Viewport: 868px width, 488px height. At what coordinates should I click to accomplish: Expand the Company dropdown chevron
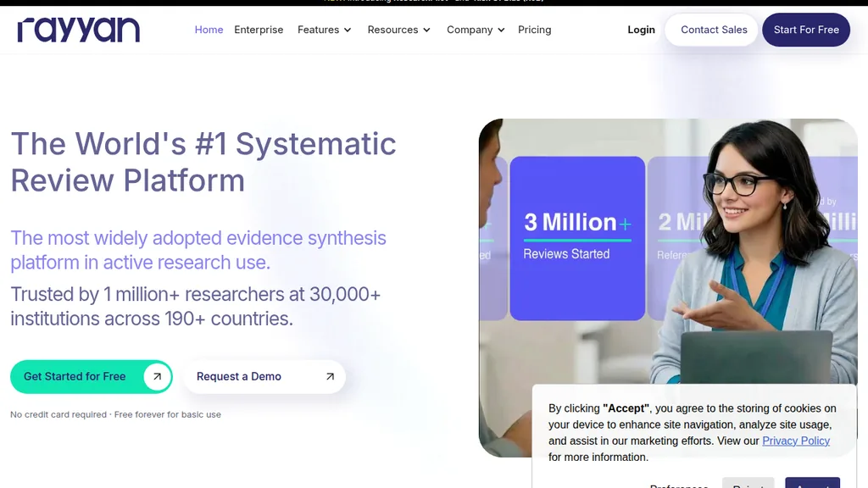(x=501, y=30)
